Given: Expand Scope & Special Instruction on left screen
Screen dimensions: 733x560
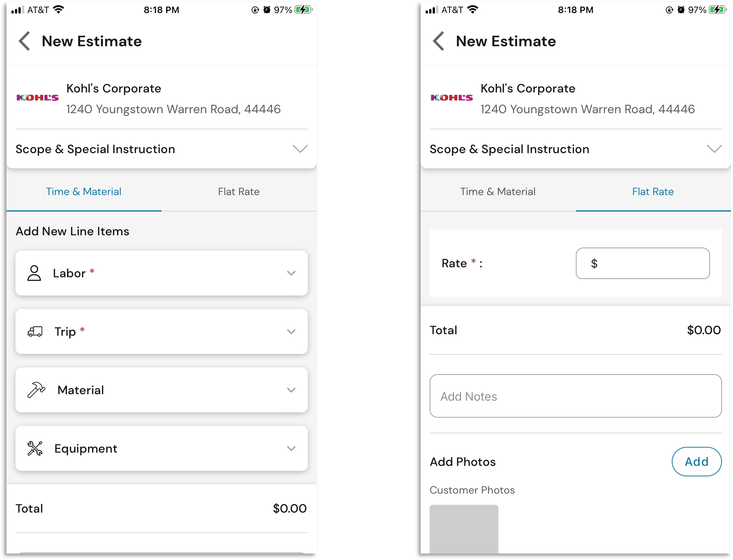Looking at the screenshot, I should (300, 149).
